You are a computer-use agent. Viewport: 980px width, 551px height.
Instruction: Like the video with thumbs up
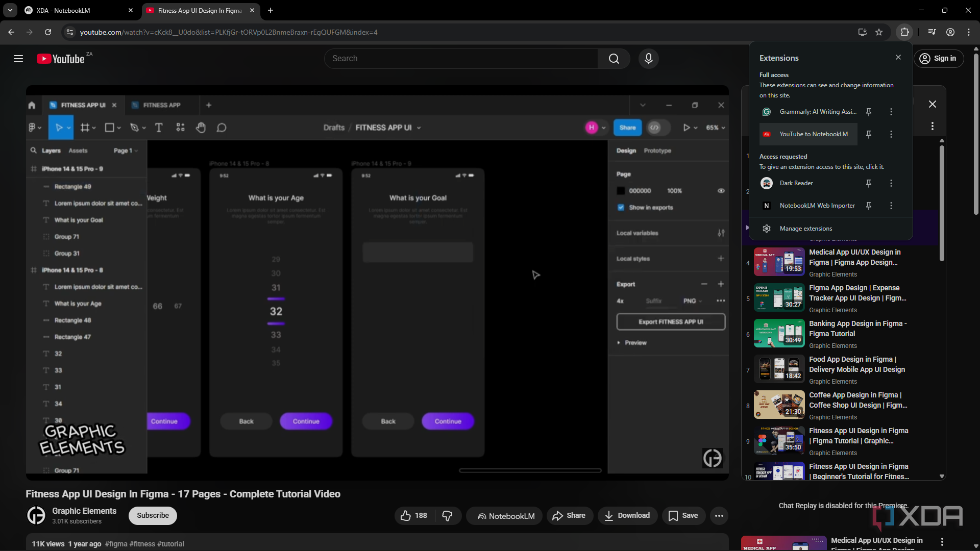(414, 516)
